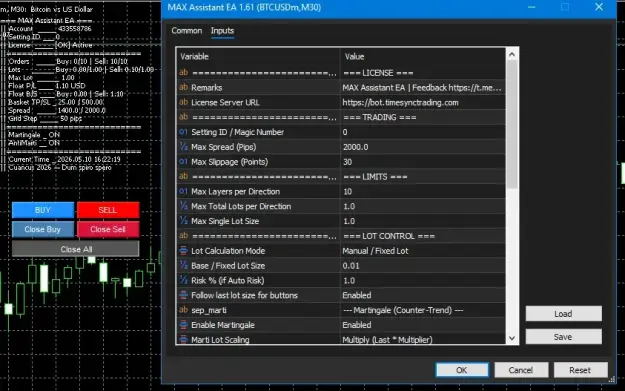Click the Close Sell button on chart

(108, 229)
